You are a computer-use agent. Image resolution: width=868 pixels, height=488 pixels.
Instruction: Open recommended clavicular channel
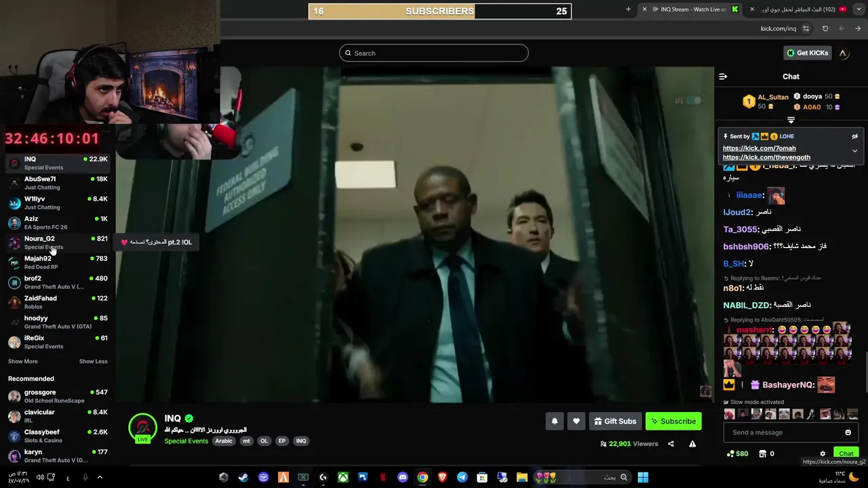(58, 416)
